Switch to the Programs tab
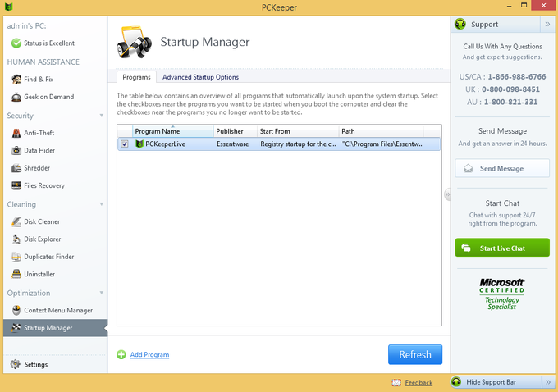 click(x=137, y=77)
